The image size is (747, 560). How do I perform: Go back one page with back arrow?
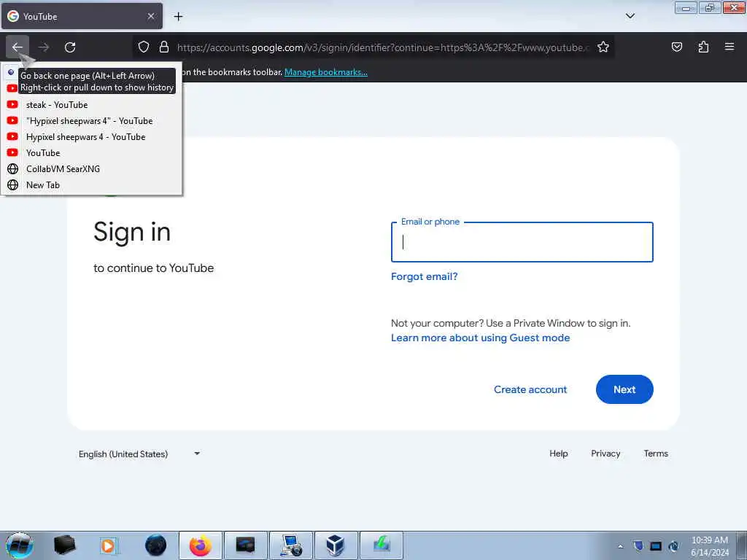coord(18,47)
